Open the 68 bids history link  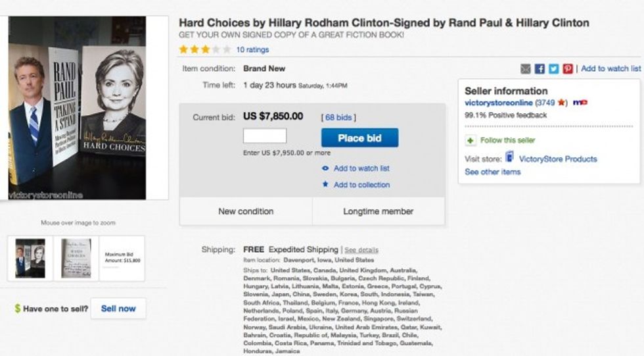[340, 117]
